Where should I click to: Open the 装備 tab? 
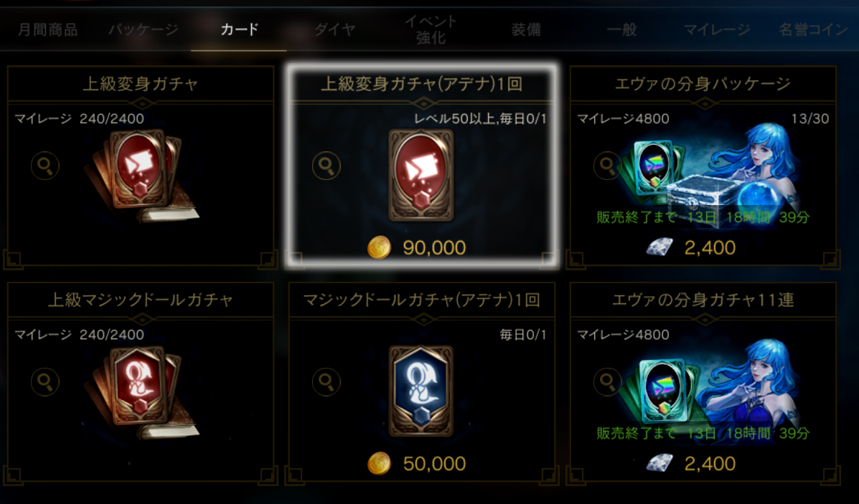click(x=526, y=29)
